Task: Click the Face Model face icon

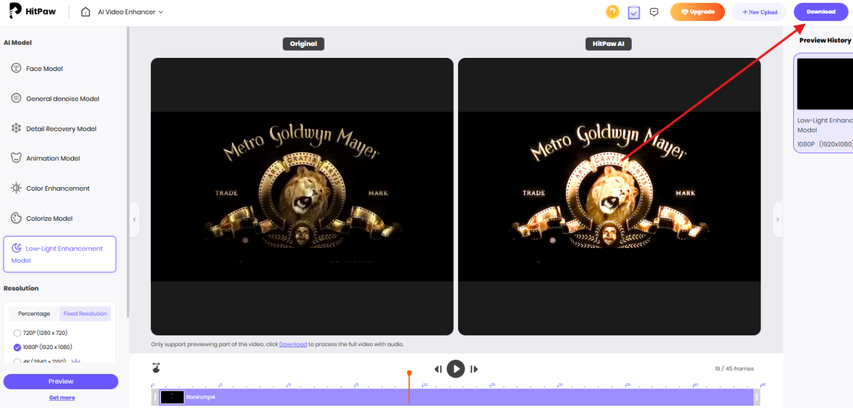Action: [x=16, y=69]
